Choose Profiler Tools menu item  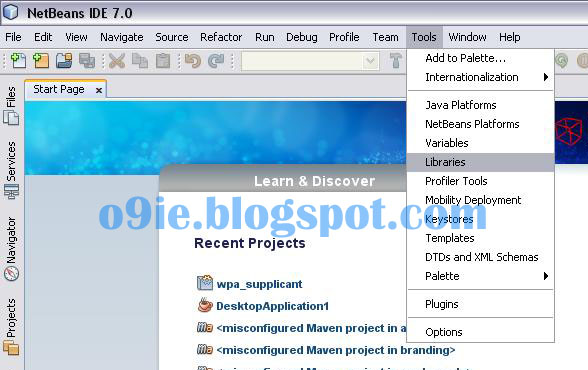tap(480, 181)
